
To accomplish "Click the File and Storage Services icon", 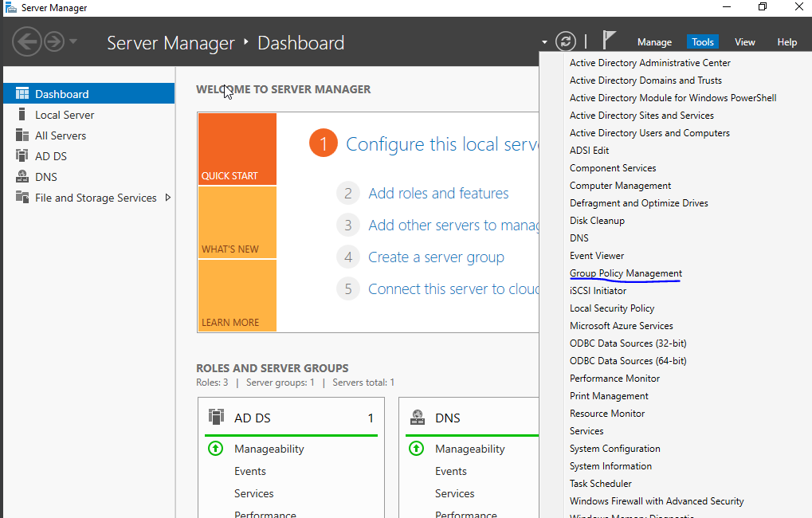I will pos(22,197).
